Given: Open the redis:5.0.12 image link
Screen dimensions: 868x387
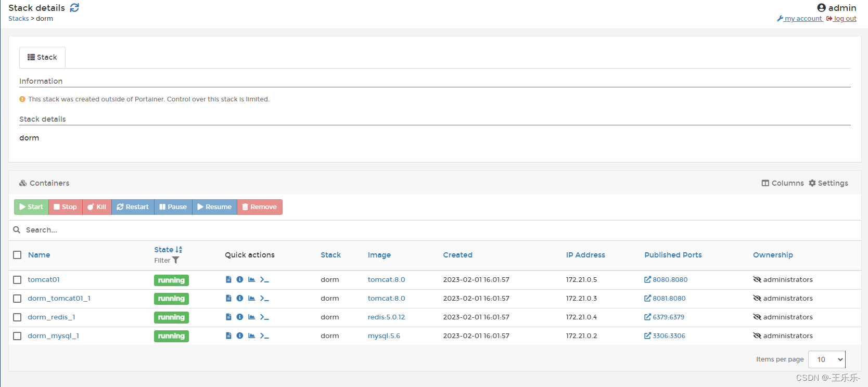Looking at the screenshot, I should tap(386, 317).
